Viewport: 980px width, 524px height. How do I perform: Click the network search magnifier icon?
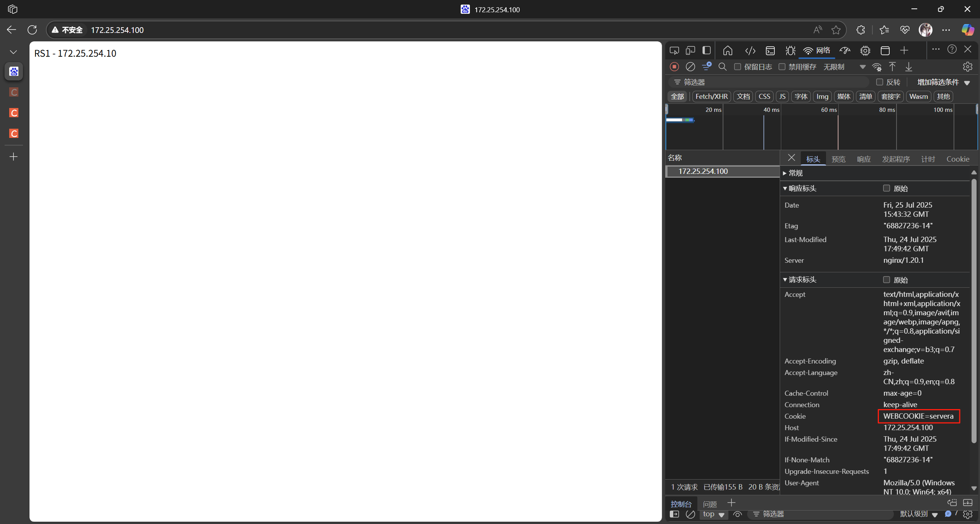point(723,67)
